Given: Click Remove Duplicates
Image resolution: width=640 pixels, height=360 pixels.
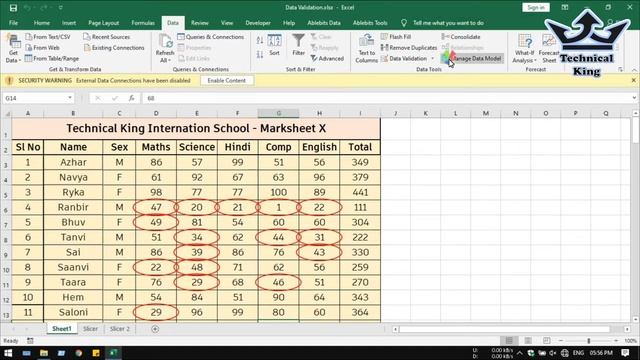Looking at the screenshot, I should pyautogui.click(x=409, y=48).
